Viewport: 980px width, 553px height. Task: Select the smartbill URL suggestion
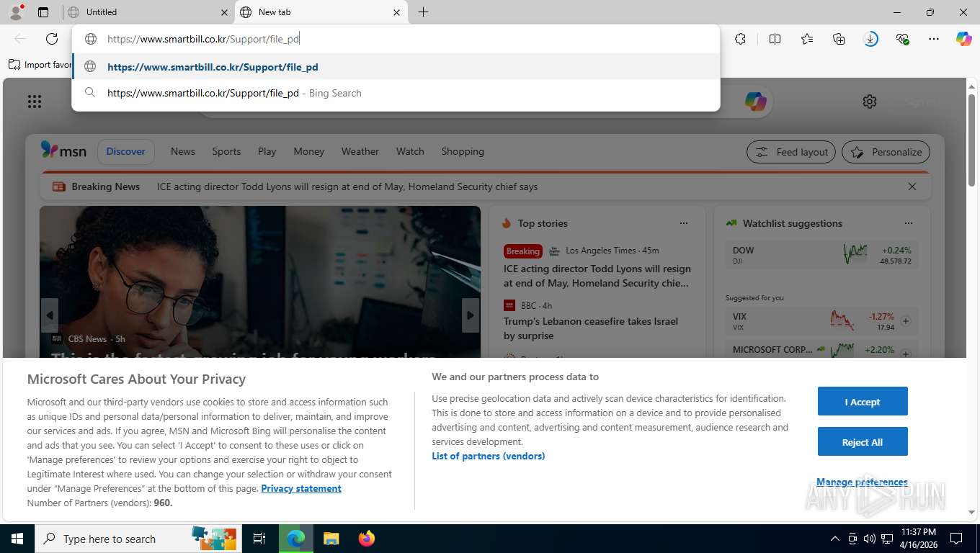pyautogui.click(x=396, y=67)
